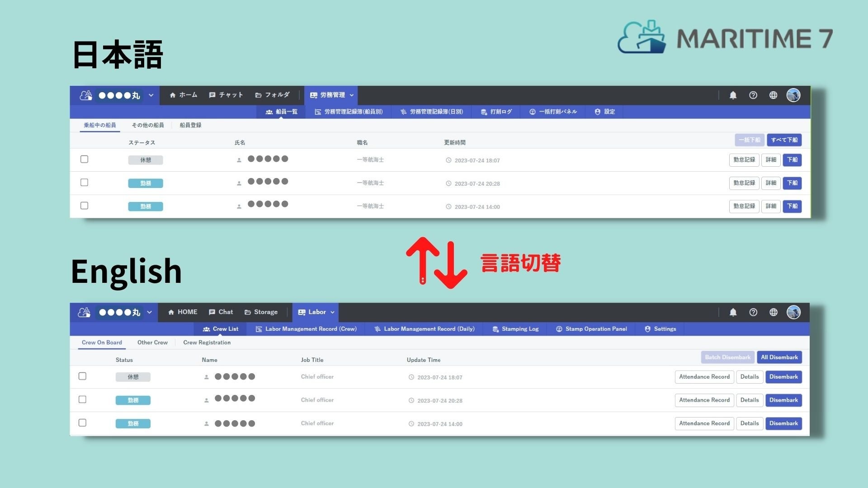Click the notification bell in Japanese panel
Screen dimensions: 868x488
tap(733, 95)
